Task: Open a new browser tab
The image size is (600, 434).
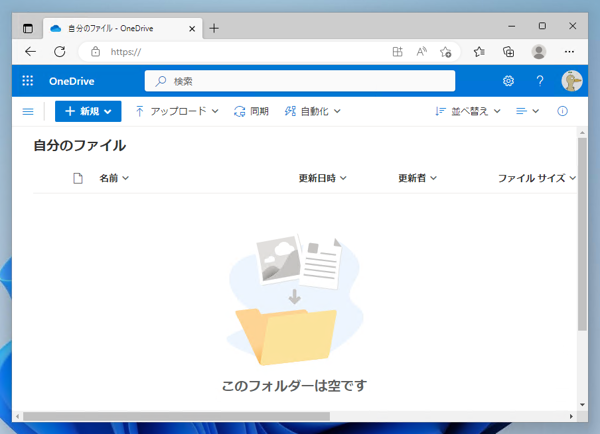Action: pyautogui.click(x=214, y=28)
